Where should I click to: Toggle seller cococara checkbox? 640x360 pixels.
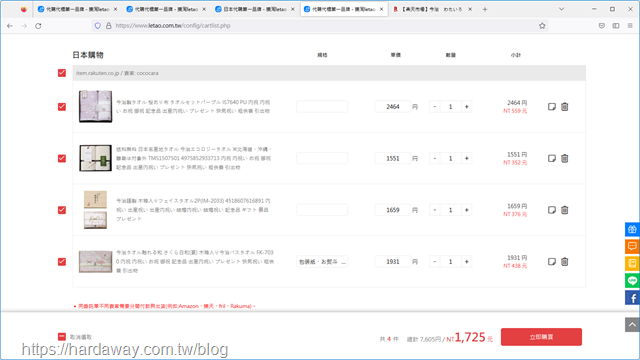click(62, 73)
